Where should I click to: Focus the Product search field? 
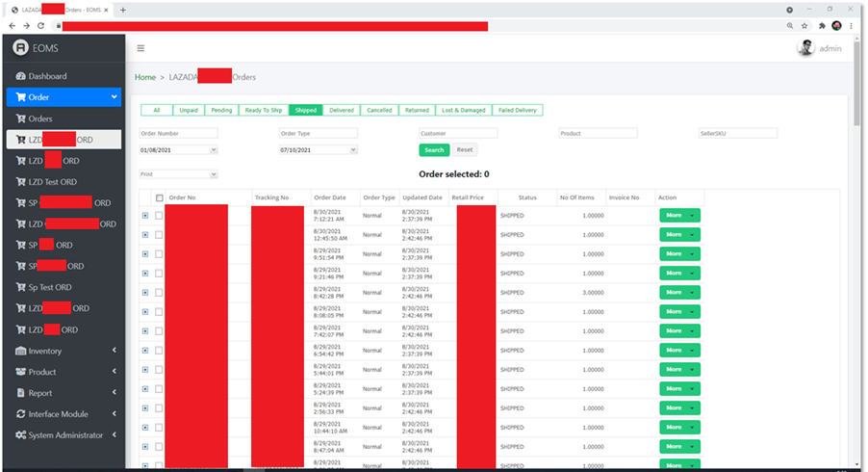tap(598, 134)
